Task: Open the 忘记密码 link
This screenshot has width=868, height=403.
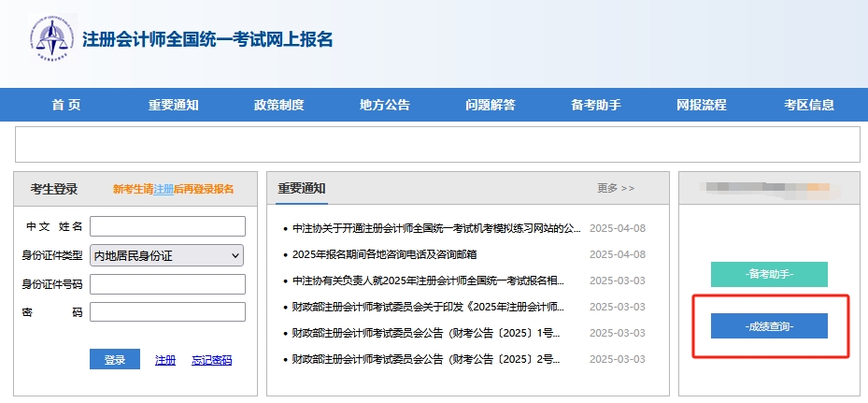Action: [211, 360]
